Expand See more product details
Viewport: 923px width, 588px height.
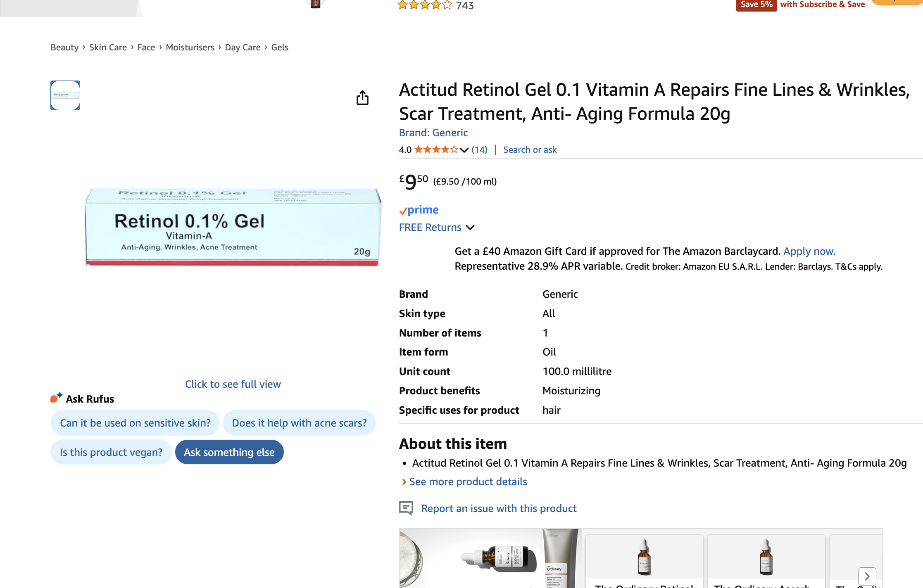point(468,481)
